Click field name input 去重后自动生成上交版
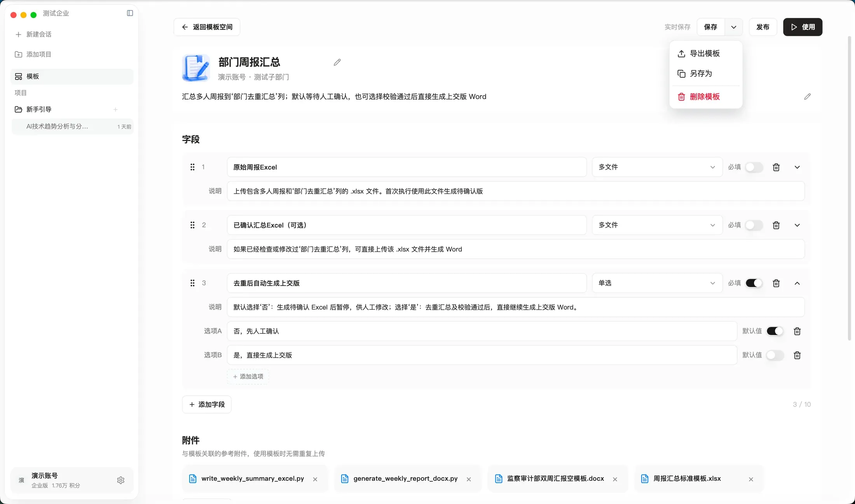 tap(407, 283)
